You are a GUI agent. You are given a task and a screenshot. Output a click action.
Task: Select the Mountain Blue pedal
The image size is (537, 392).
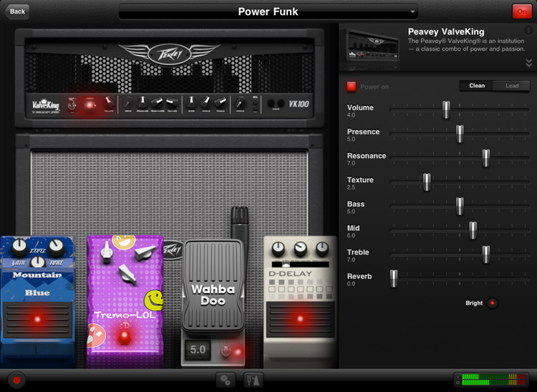pos(37,301)
